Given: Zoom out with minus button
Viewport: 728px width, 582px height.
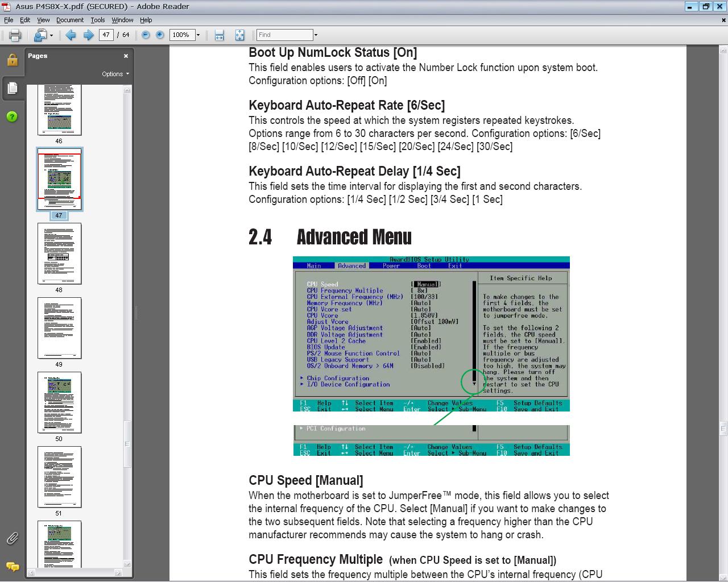Looking at the screenshot, I should [146, 35].
